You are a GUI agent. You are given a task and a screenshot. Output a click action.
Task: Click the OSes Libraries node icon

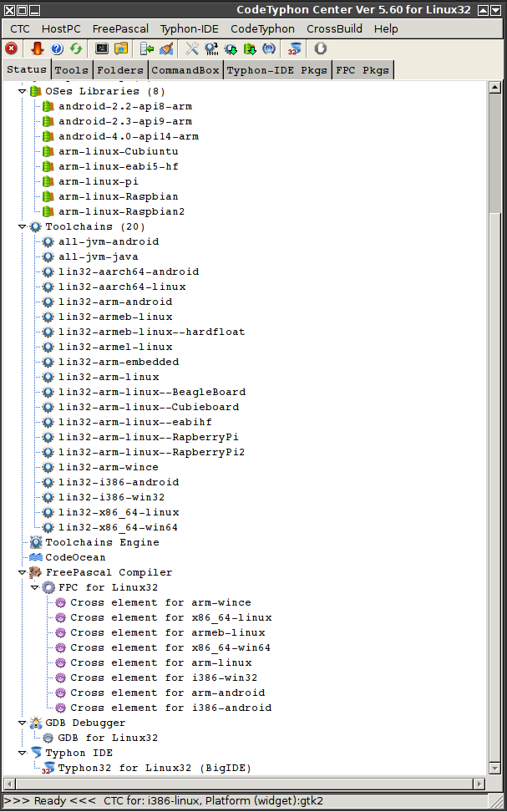(x=35, y=92)
